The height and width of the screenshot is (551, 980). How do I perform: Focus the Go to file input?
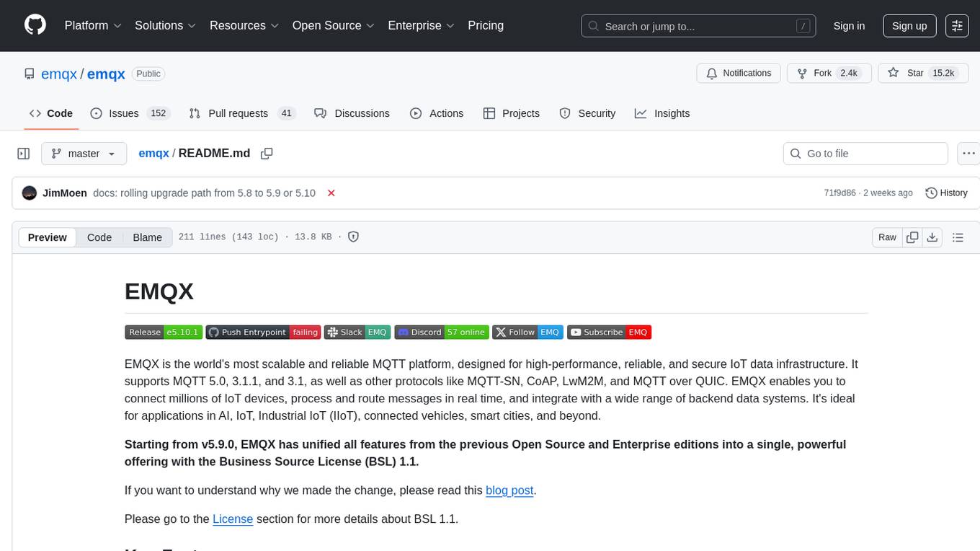865,154
